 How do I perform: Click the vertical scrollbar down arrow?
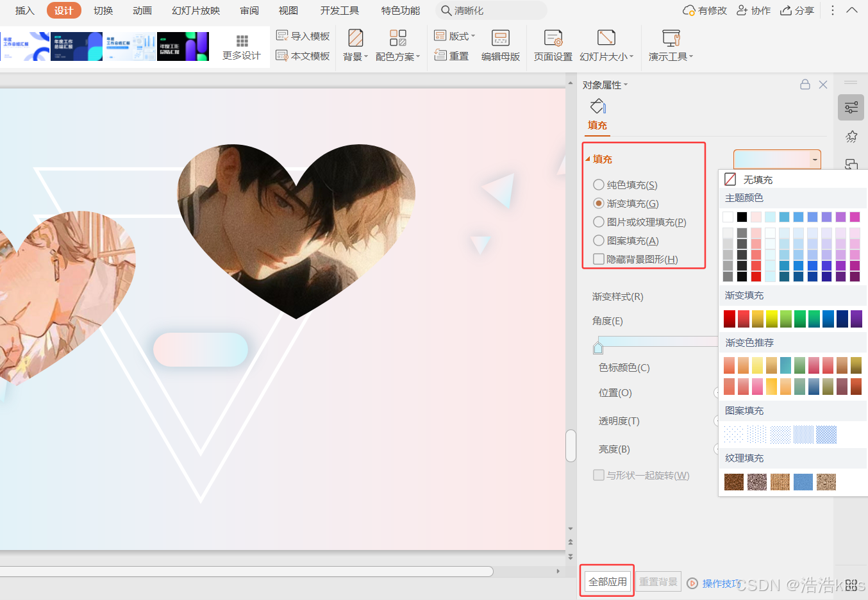[x=571, y=529]
